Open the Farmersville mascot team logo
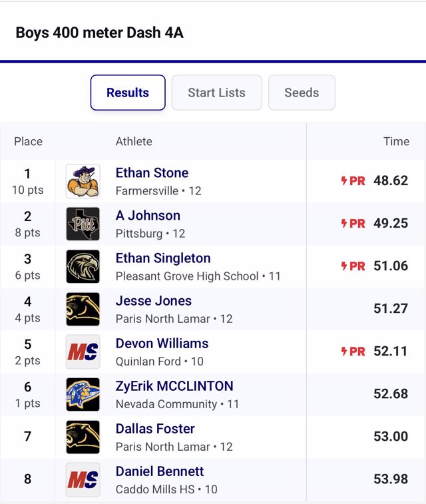Viewport: 426px width, 504px height. tap(83, 181)
